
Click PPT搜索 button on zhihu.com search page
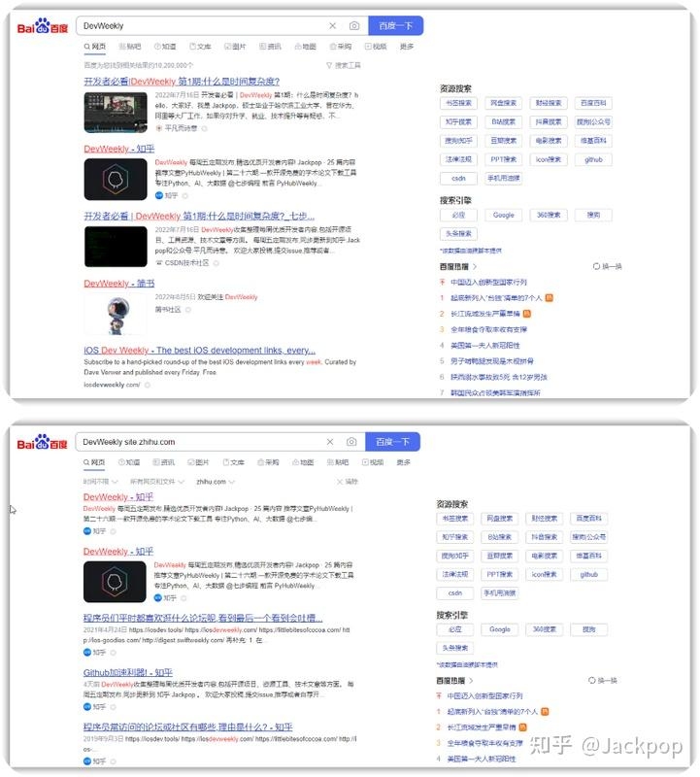tap(500, 575)
